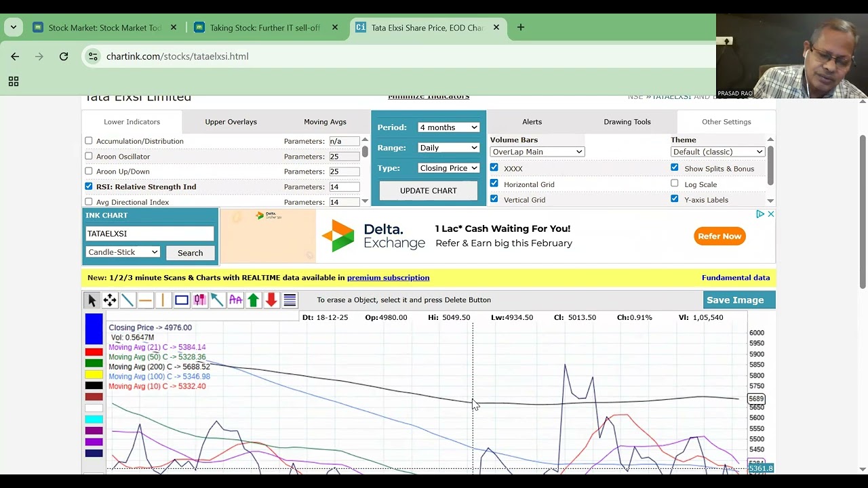The image size is (868, 488).
Task: Open the Range dropdown (Daily)
Action: [448, 148]
